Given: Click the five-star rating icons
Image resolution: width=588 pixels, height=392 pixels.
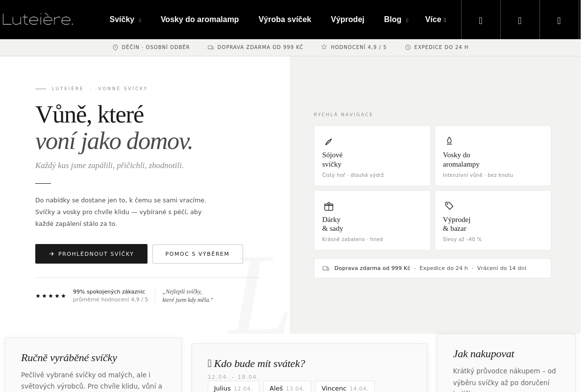Looking at the screenshot, I should 50,296.
